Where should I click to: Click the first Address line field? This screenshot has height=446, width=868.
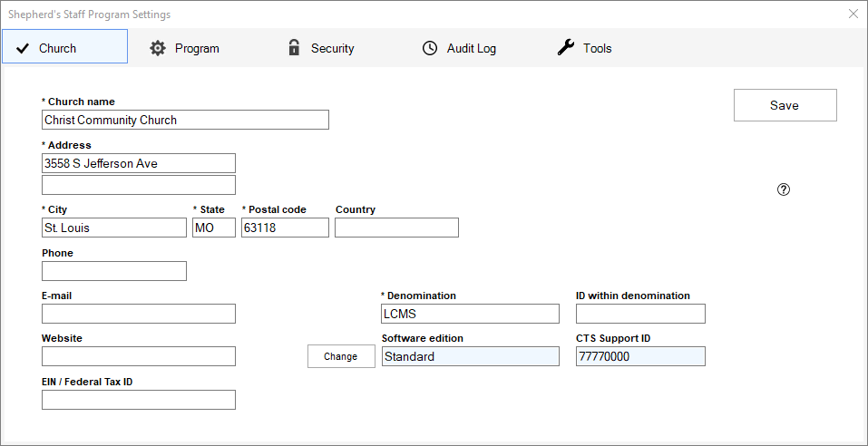(x=138, y=163)
